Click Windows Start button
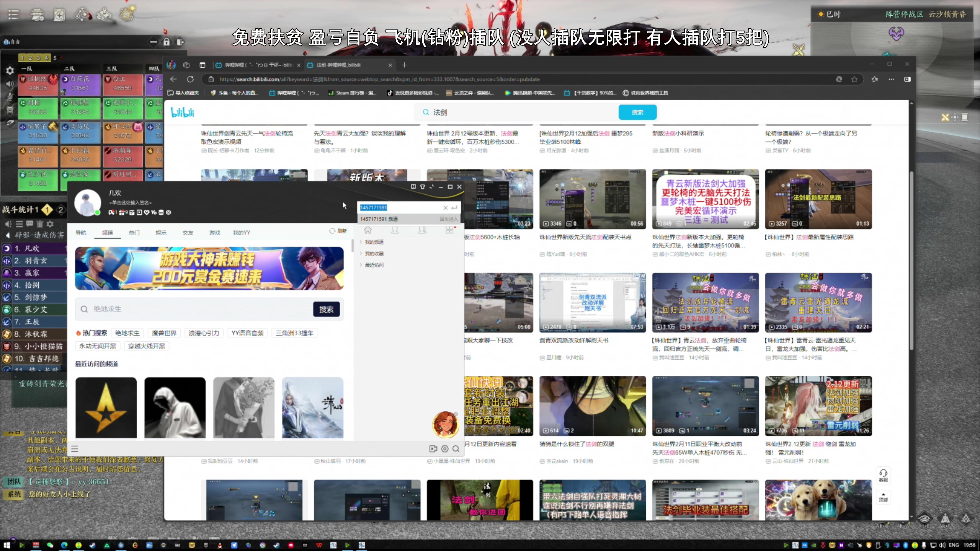The height and width of the screenshot is (551, 980). click(7, 545)
